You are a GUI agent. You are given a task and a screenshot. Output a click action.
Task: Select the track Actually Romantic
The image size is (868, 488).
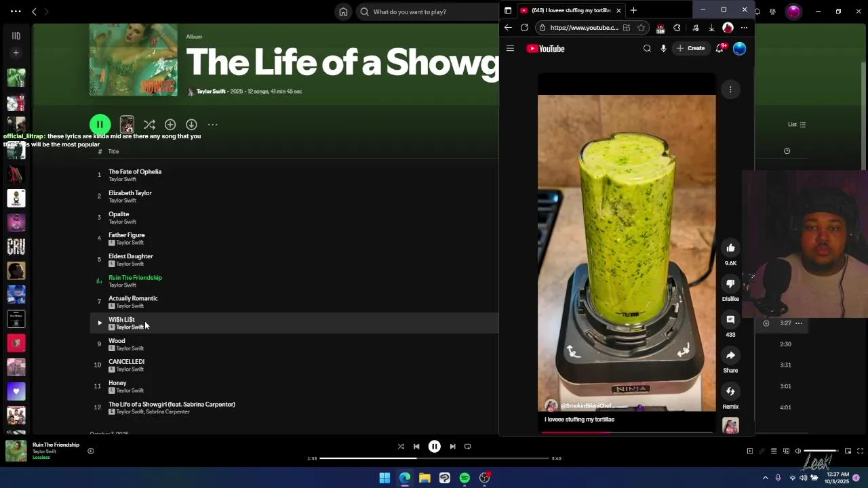pyautogui.click(x=133, y=298)
